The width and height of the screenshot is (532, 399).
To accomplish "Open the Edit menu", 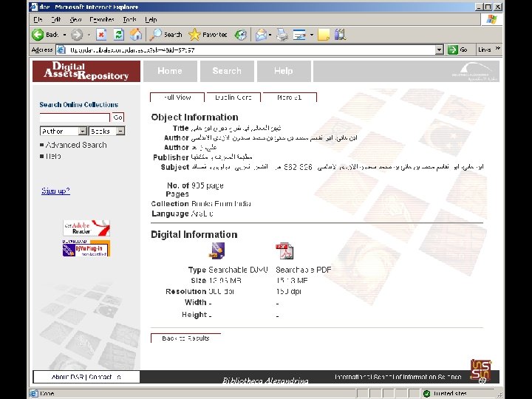I will point(56,20).
